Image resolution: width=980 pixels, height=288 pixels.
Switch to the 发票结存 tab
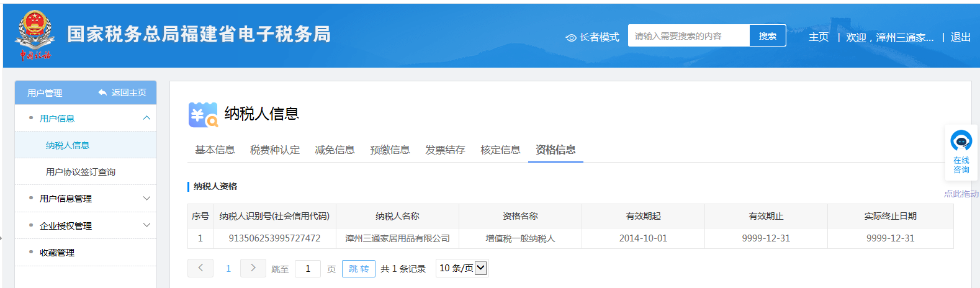(445, 150)
